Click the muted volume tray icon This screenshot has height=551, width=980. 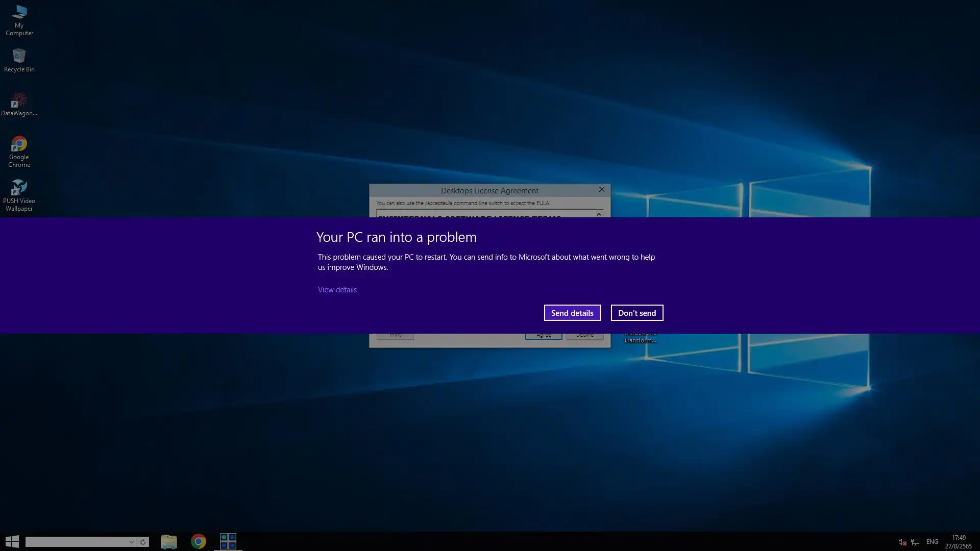pos(902,542)
